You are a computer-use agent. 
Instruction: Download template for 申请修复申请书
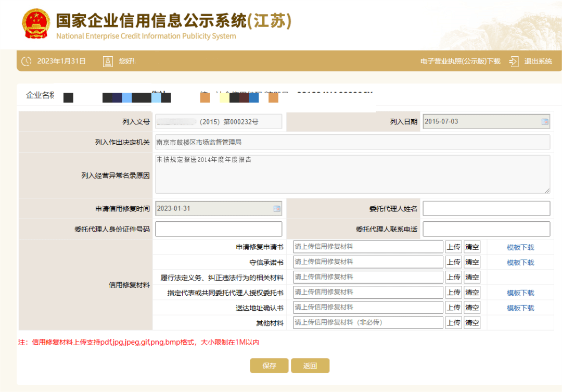tap(520, 246)
